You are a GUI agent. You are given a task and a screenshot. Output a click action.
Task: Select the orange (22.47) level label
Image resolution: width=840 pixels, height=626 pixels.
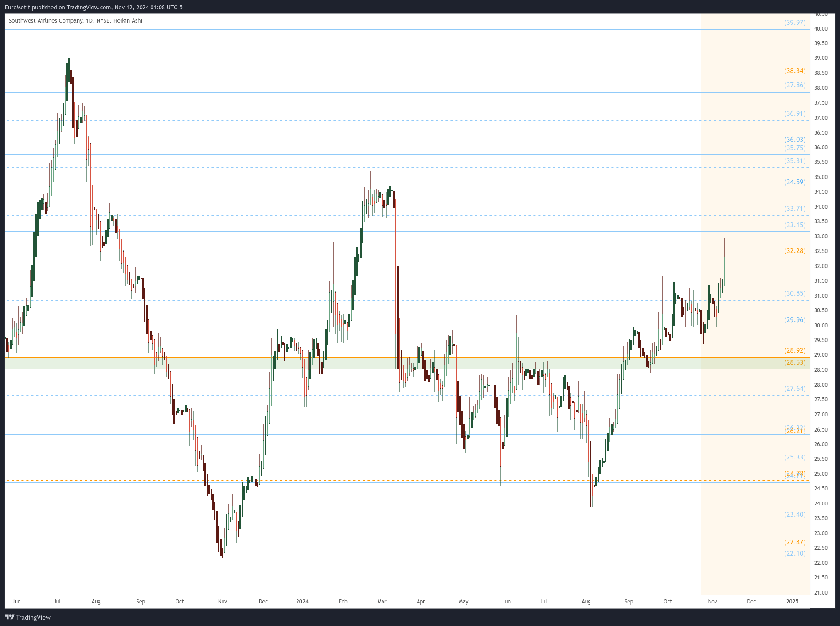(795, 542)
